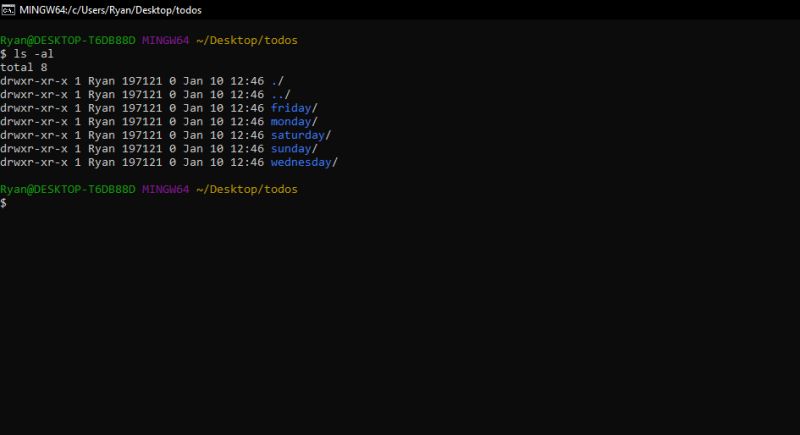The image size is (800, 435).
Task: Click the 'monday/' directory name
Action: [294, 121]
